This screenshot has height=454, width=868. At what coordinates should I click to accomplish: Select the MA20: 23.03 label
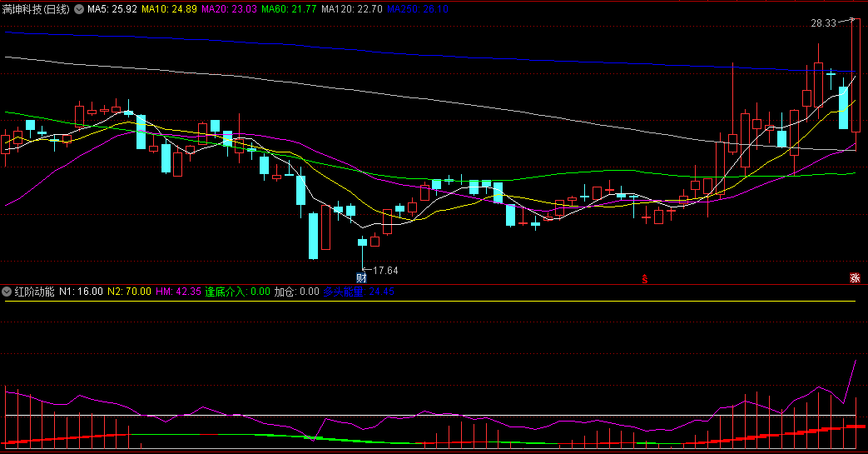(x=229, y=9)
